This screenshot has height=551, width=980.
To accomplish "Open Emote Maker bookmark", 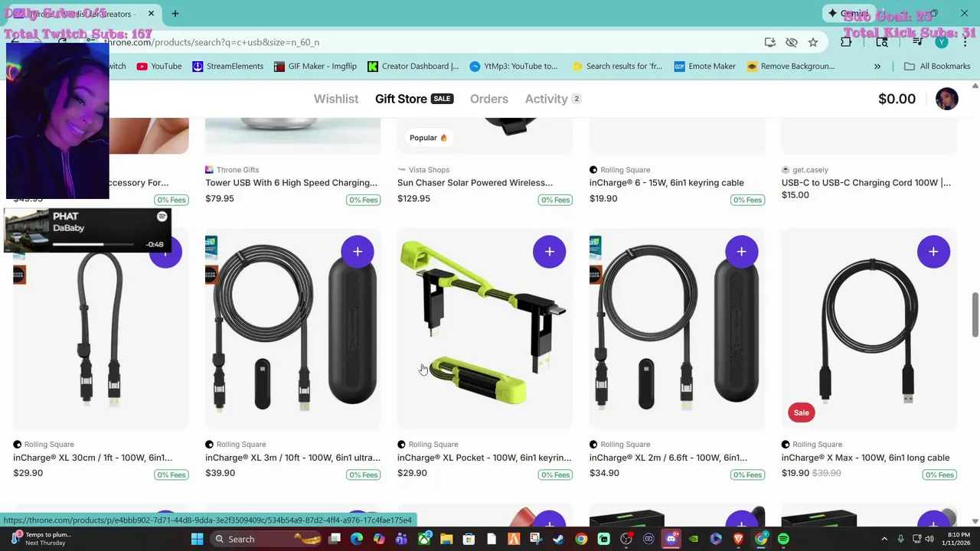I will point(705,67).
